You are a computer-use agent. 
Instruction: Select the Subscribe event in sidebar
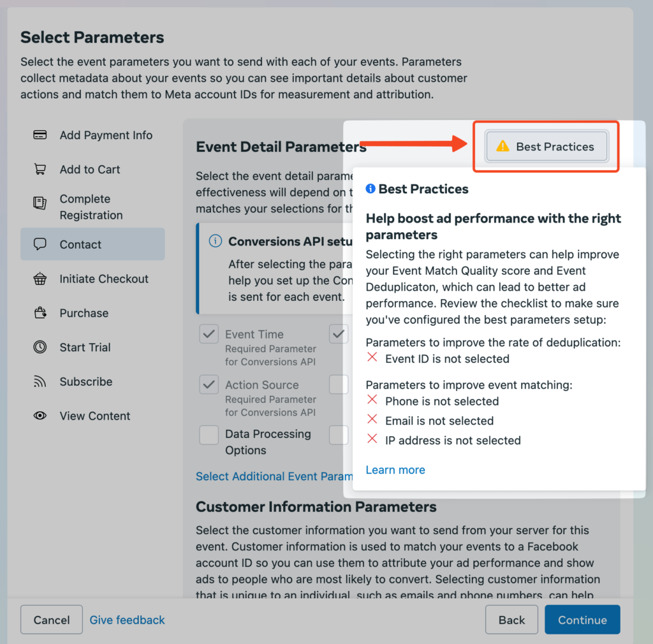click(86, 382)
